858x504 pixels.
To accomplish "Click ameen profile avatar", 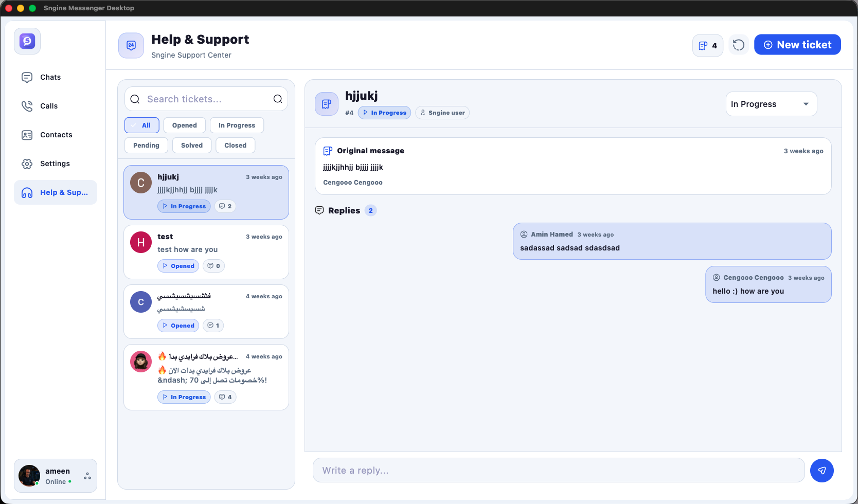I will coord(29,476).
